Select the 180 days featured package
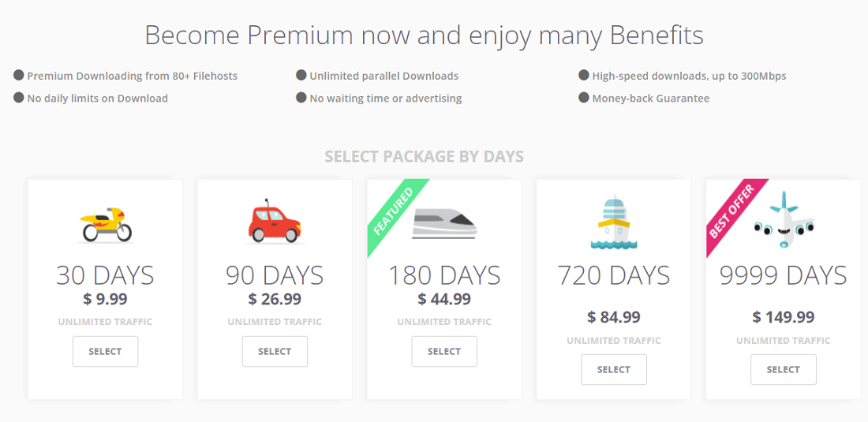868x422 pixels. click(x=444, y=351)
